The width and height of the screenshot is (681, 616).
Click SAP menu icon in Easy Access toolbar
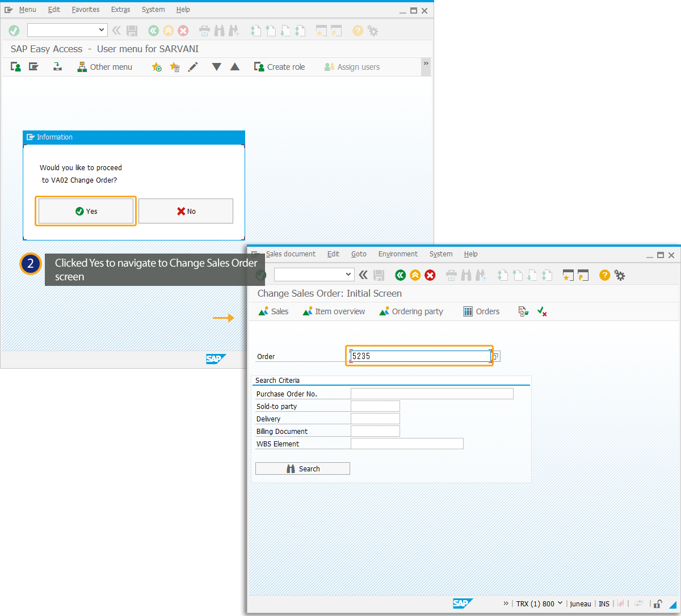tap(34, 67)
